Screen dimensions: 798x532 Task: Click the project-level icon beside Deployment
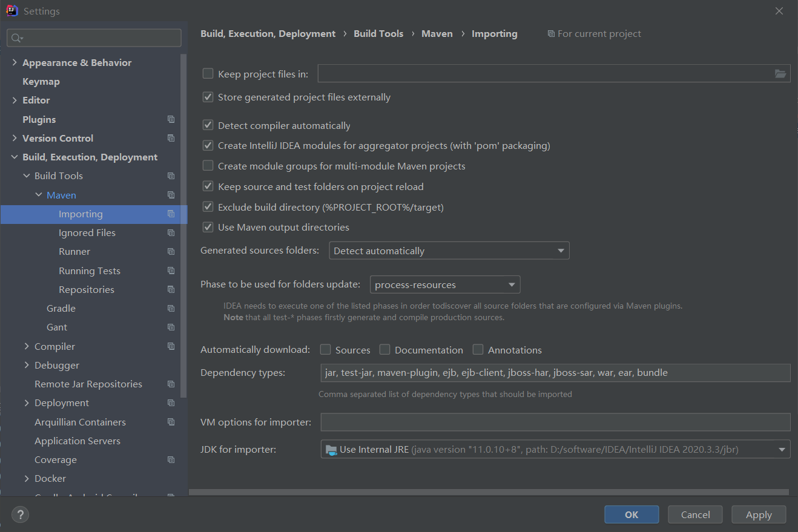tap(171, 402)
